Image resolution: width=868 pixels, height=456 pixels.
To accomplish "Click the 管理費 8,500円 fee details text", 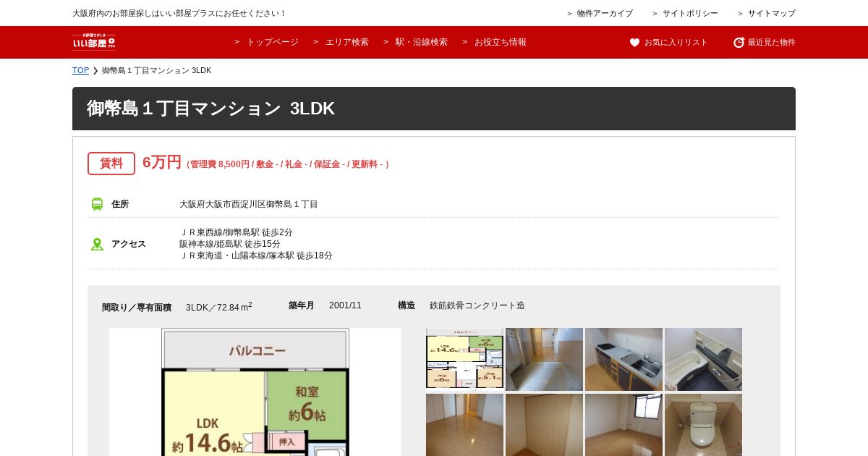I will 288,164.
